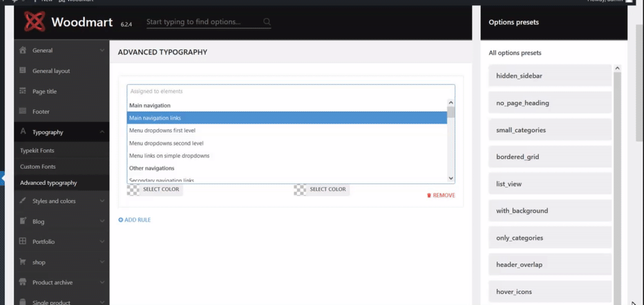This screenshot has width=644, height=305.
Task: Expand the Product archive chevron
Action: 102,282
